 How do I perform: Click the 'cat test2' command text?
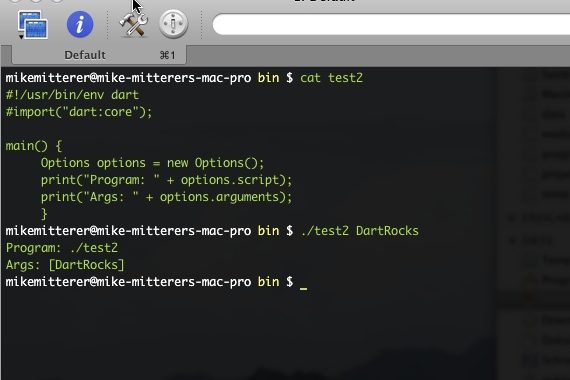[x=331, y=78]
